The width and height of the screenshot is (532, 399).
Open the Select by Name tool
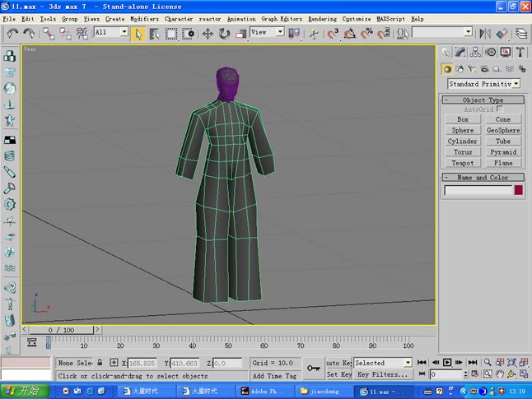point(154,34)
